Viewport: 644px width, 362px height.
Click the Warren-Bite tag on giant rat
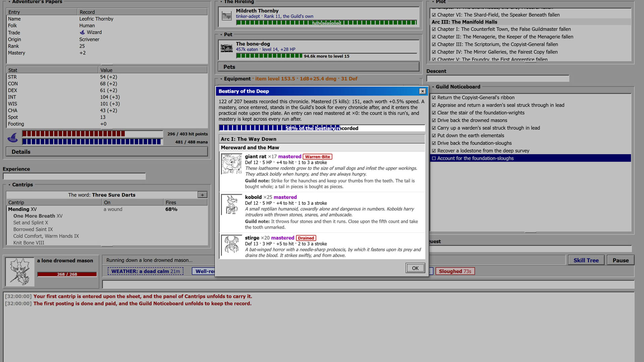point(317,157)
